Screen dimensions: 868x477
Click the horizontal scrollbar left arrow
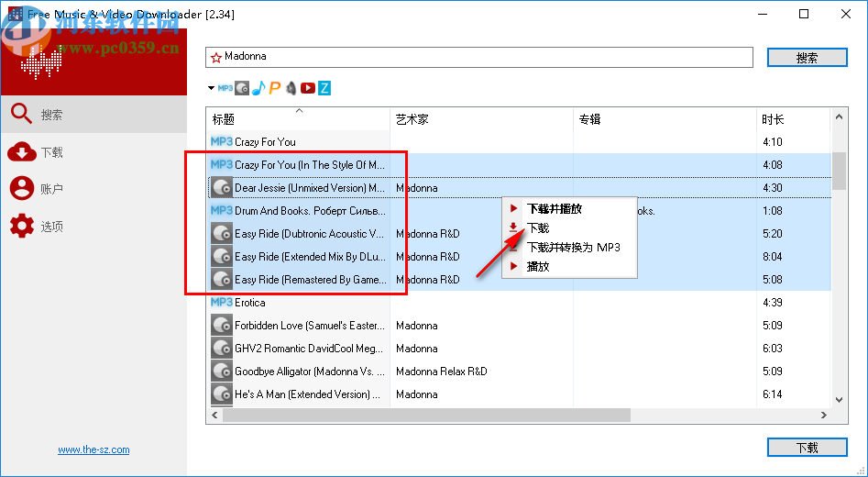[x=214, y=415]
